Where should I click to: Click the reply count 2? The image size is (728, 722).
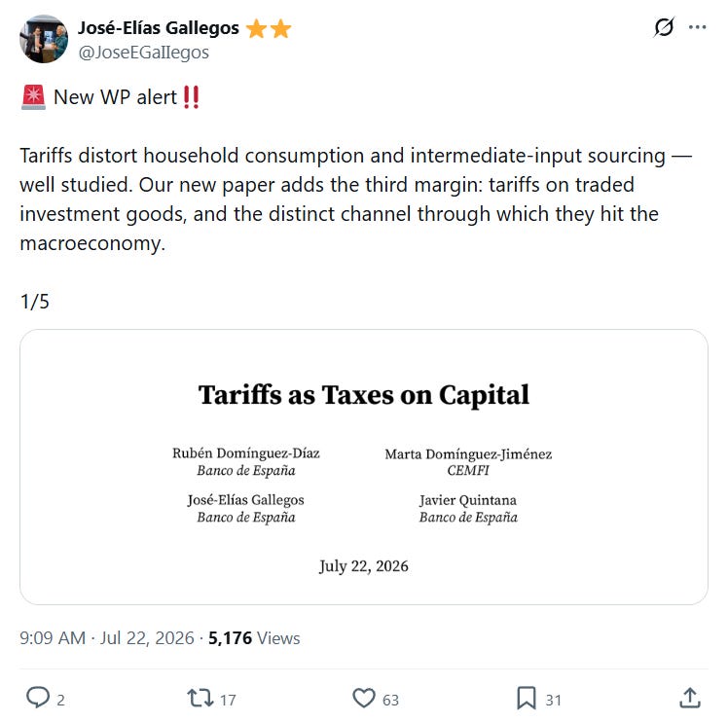[x=60, y=700]
